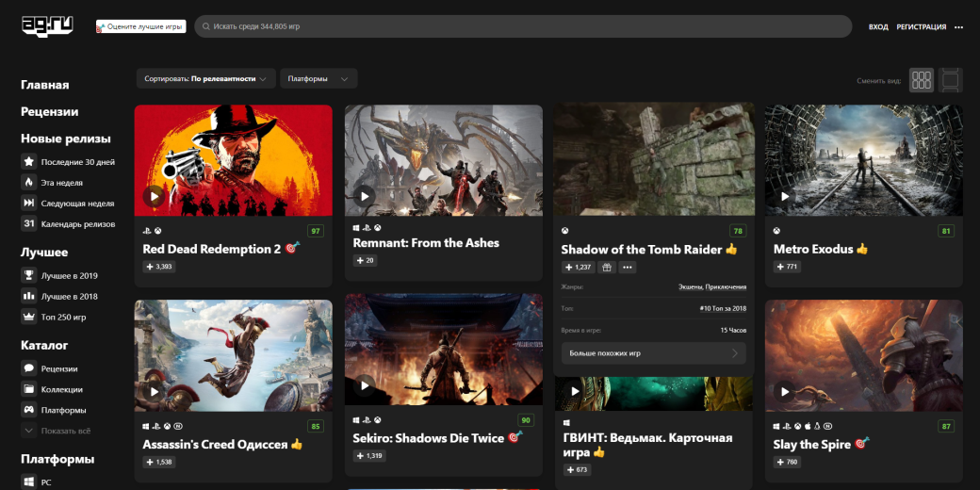The width and height of the screenshot is (980, 490).
Task: Play Red Dead Redemption 2 video preview
Action: pyautogui.click(x=154, y=198)
